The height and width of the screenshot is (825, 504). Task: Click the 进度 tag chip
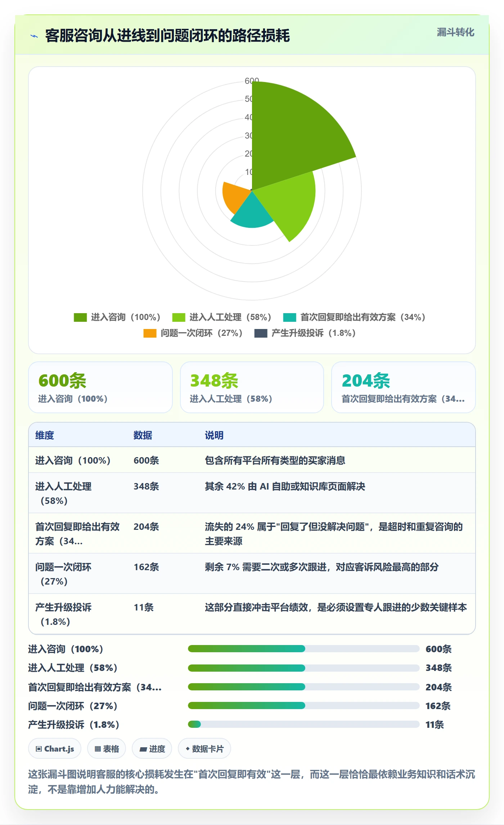tap(152, 749)
